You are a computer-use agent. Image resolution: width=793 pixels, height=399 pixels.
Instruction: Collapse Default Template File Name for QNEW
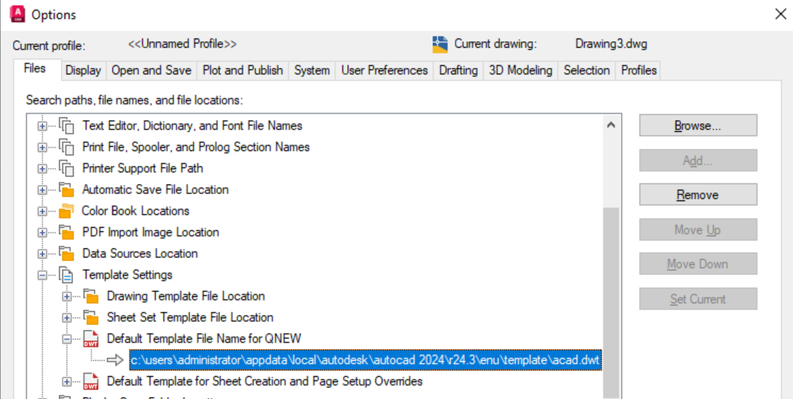[x=67, y=339]
